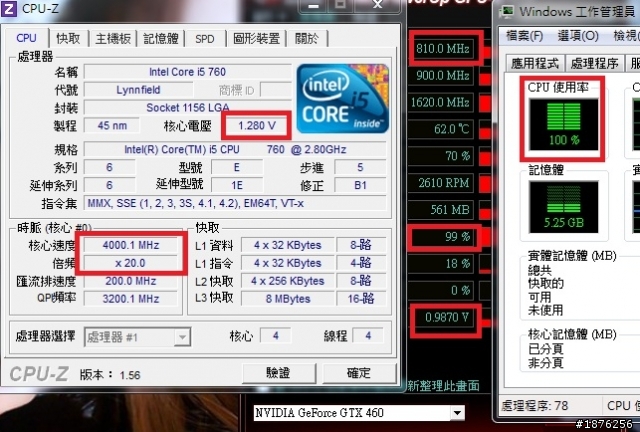Image resolution: width=640 pixels, height=432 pixels.
Task: Click the 900.0 MHz reading in GPU monitor
Action: pos(442,76)
